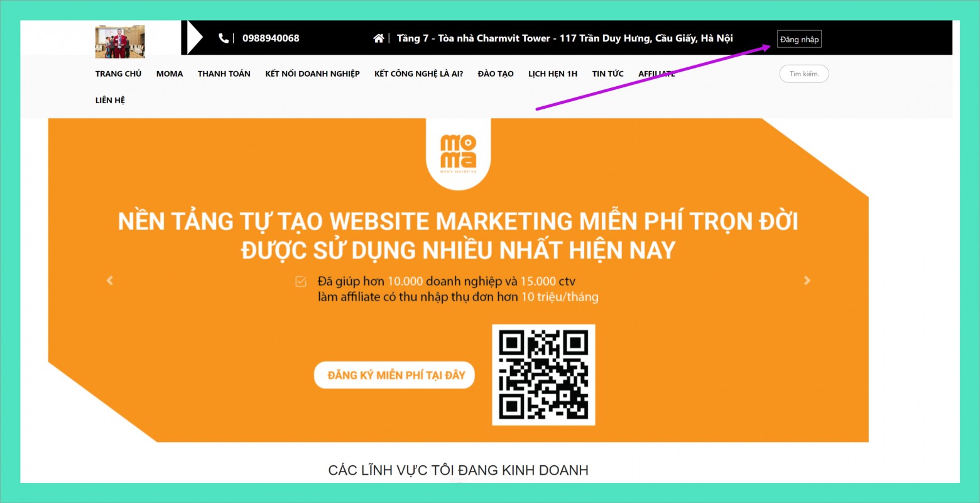Click the phone number 0988940068
The height and width of the screenshot is (503, 980).
point(271,38)
